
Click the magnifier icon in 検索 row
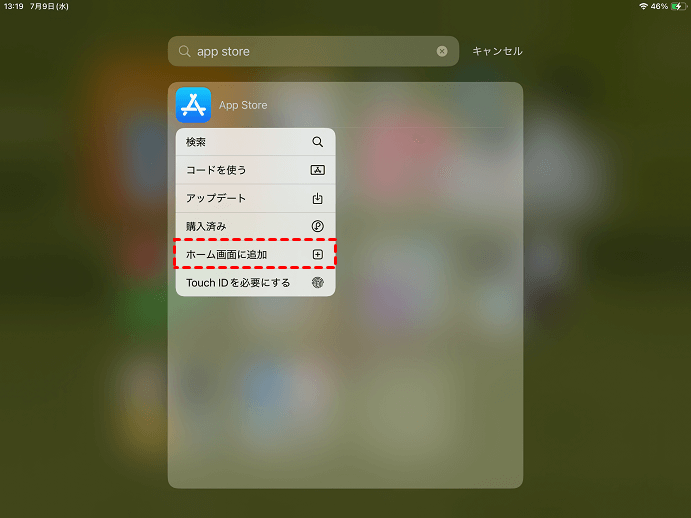pos(317,142)
